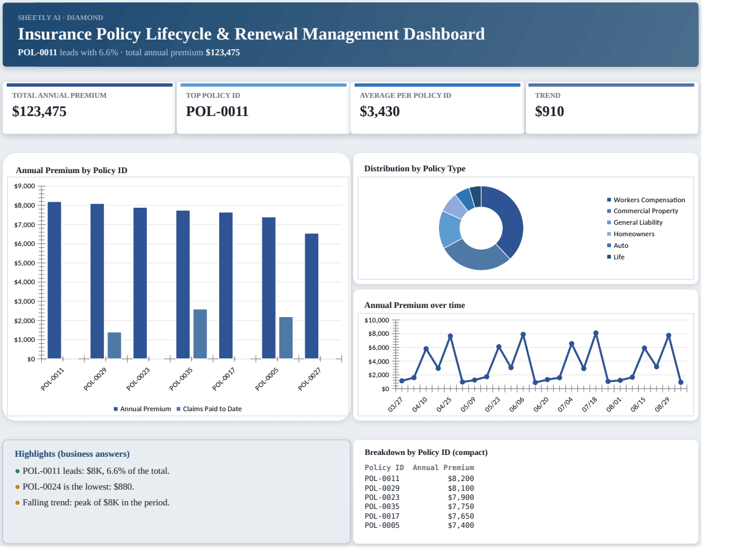Viewport: 745px width, 560px height.
Task: Click the POL-0023 row in breakdown table
Action: click(419, 497)
